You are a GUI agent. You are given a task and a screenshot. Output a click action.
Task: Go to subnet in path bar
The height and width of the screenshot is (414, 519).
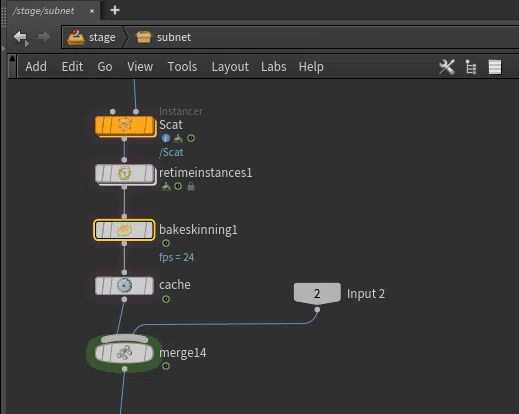click(x=164, y=37)
